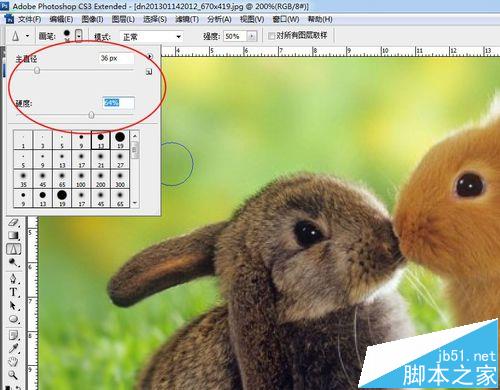Open the 窗口(W) menu
Screen dimensions: 500x390
click(286, 19)
